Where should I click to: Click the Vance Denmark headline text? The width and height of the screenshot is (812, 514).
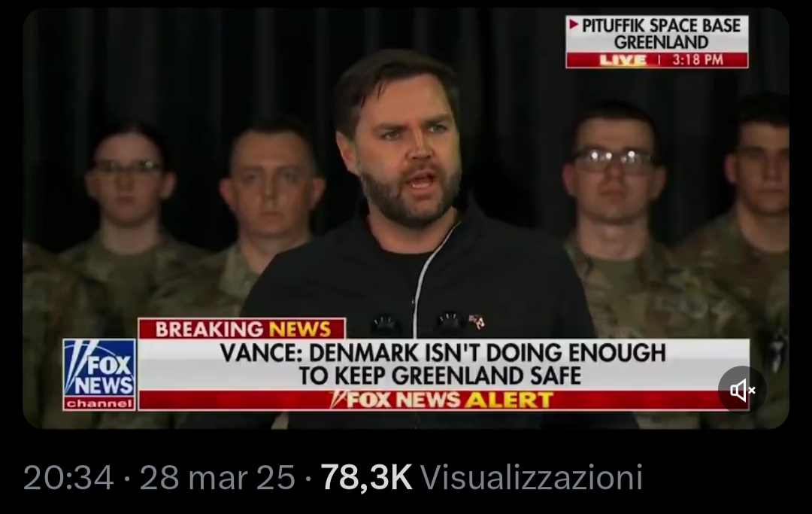coord(444,364)
